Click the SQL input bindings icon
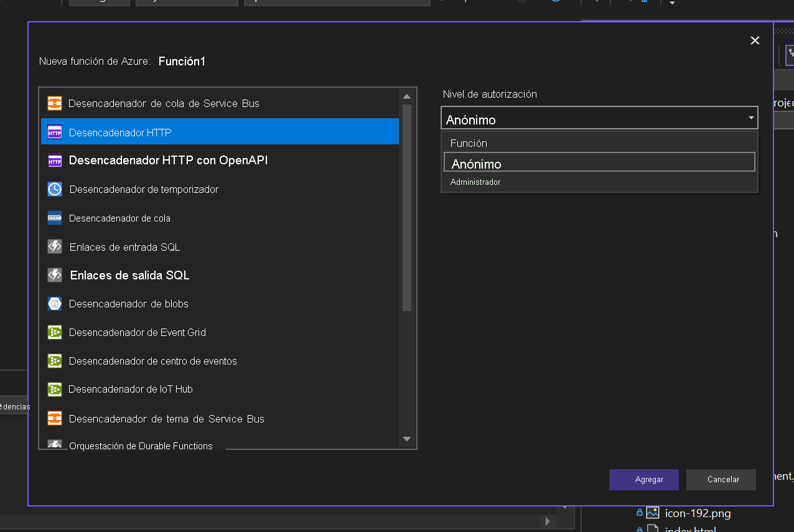This screenshot has width=794, height=532. point(55,247)
